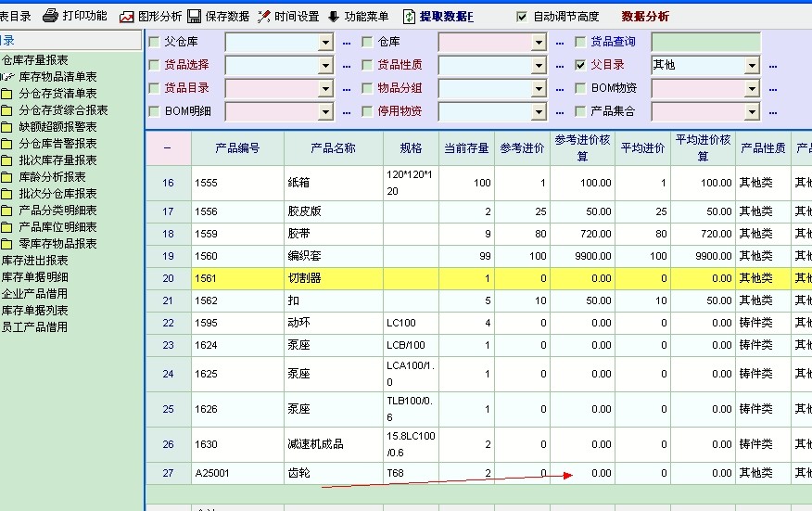The width and height of the screenshot is (812, 511).
Task: Click the 提取数据 refresh icon
Action: [x=409, y=17]
